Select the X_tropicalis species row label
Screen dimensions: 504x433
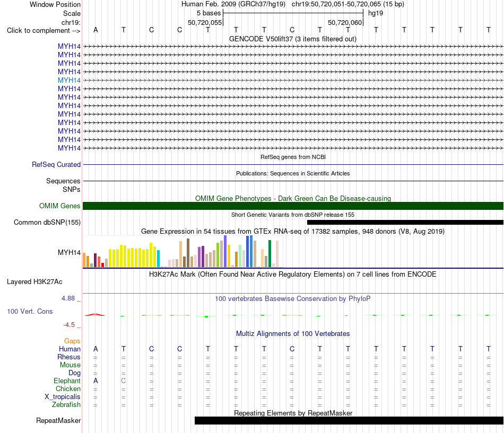point(63,397)
